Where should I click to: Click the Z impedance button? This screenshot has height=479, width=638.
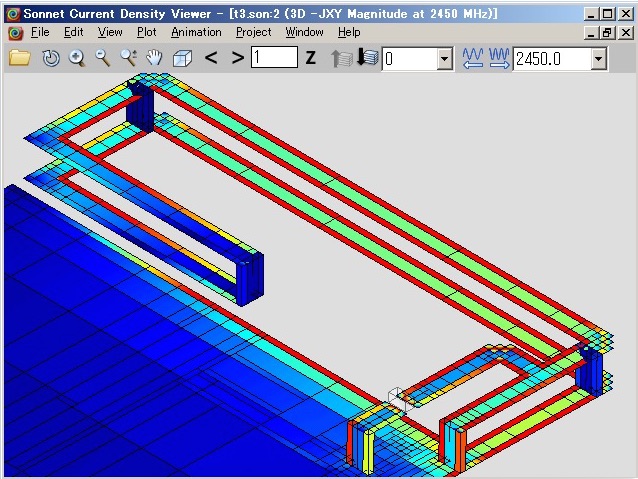[x=310, y=58]
